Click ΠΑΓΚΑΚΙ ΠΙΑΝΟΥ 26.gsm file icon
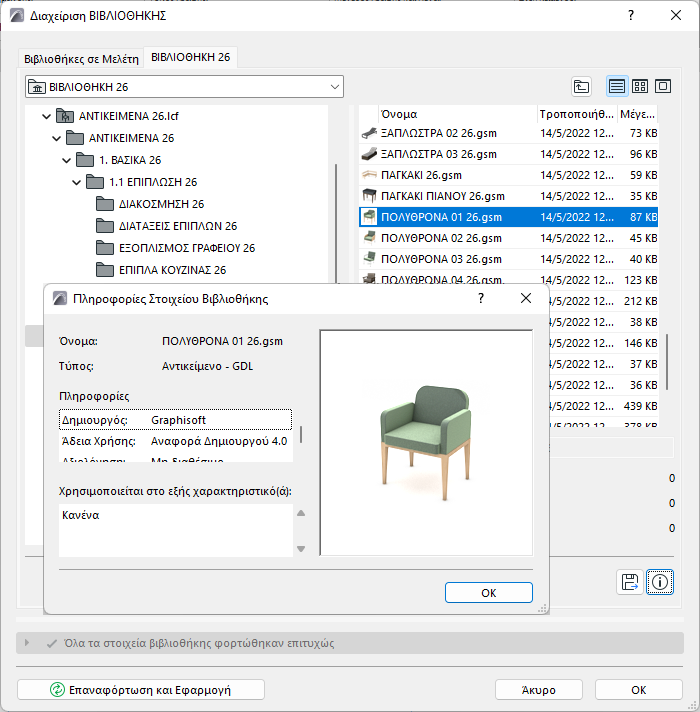 (x=369, y=196)
